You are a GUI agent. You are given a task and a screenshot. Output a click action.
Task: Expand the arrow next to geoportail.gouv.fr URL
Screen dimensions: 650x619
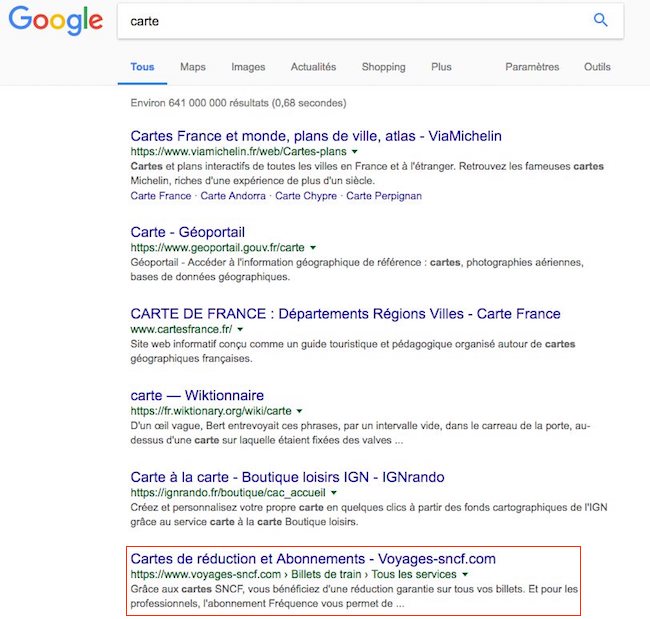coord(313,247)
